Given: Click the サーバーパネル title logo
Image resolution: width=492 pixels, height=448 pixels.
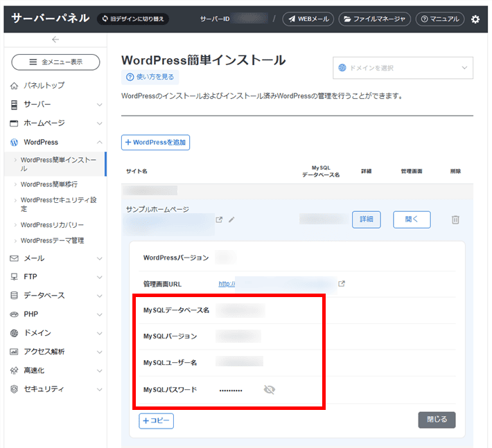Looking at the screenshot, I should coord(51,18).
